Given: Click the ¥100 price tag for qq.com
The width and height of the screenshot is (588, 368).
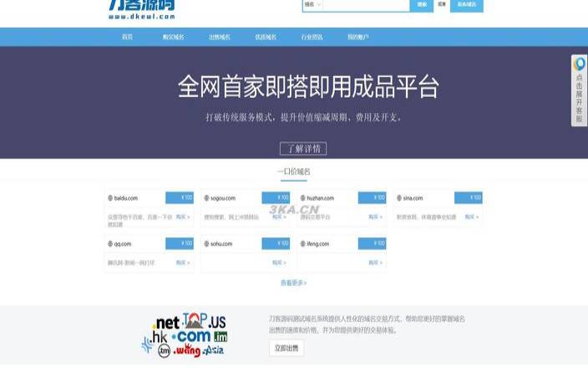Looking at the screenshot, I should click(x=180, y=243).
